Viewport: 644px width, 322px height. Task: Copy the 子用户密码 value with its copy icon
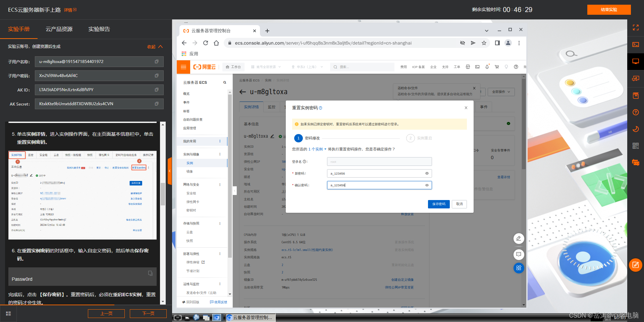point(156,76)
